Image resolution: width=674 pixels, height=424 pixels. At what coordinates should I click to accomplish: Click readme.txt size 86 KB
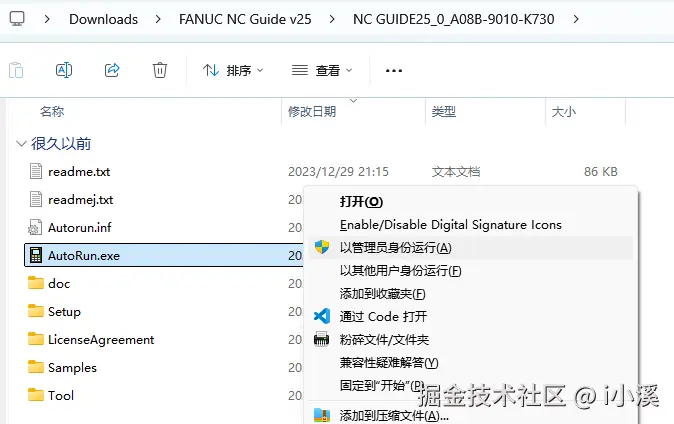click(600, 172)
